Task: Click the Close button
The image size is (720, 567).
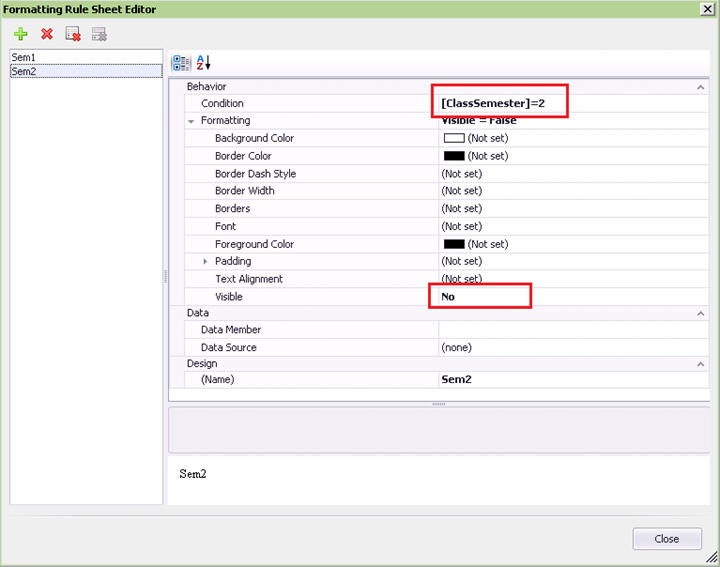Action: pos(666,538)
